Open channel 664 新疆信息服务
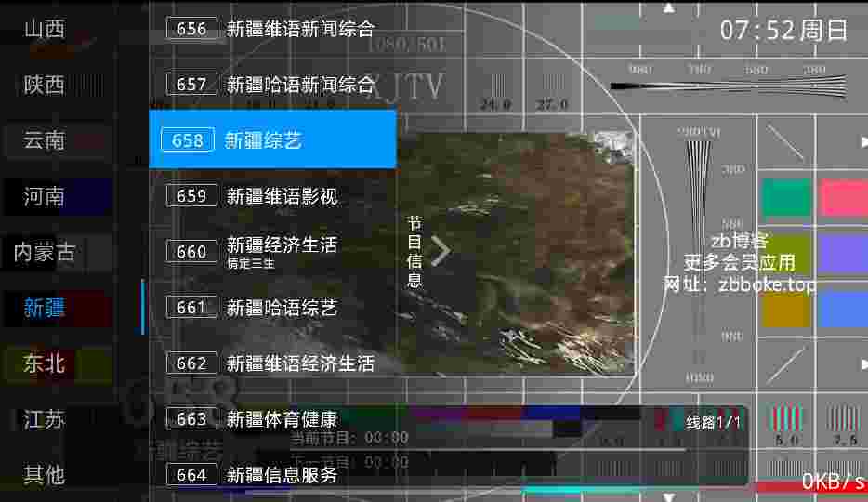Screen dimensions: 868x502 coord(272,475)
